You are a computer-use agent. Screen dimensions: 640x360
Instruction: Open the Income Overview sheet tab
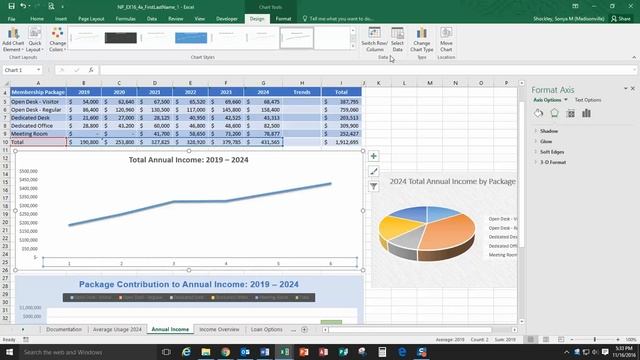point(219,329)
